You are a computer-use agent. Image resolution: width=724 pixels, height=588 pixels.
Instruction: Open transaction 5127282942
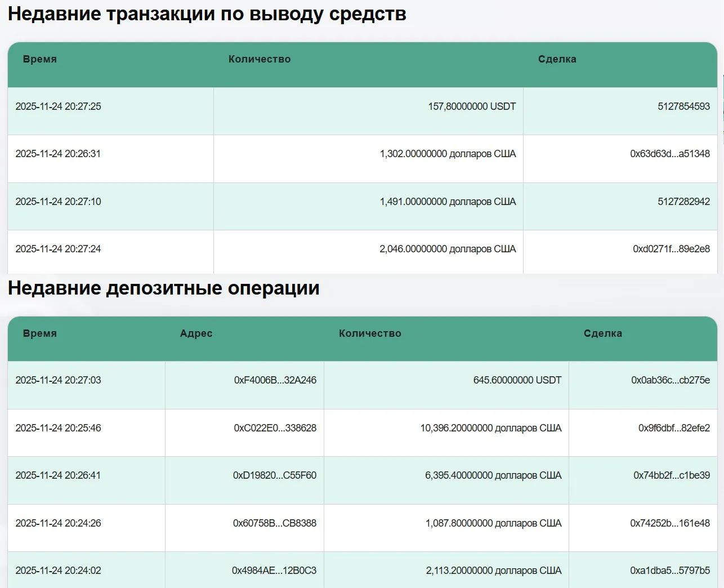[x=684, y=202]
